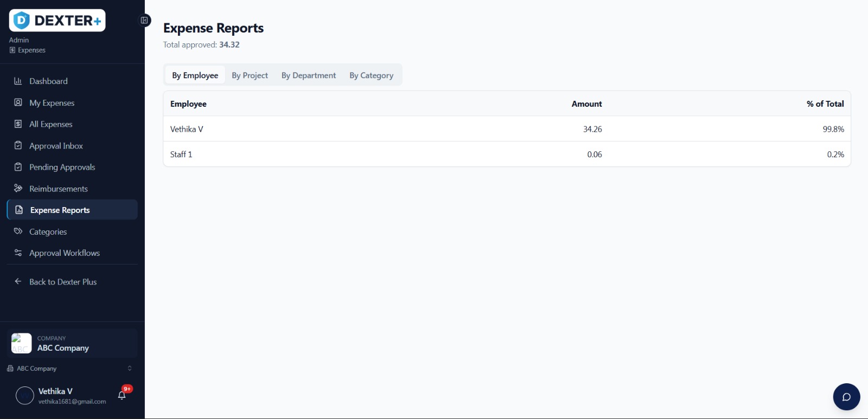868x419 pixels.
Task: Switch to By Category tab
Action: pos(372,75)
